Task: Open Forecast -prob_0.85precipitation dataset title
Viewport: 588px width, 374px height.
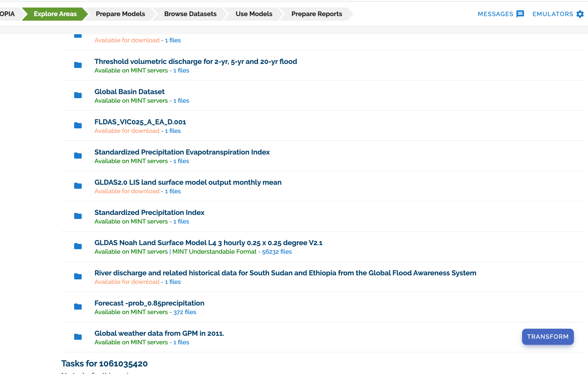Action: [149, 303]
